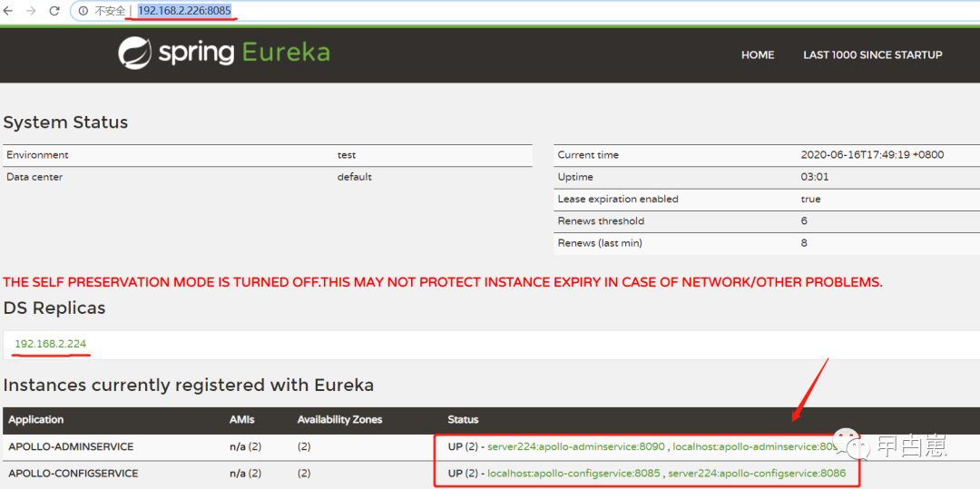
Task: Click the lease expiration value true
Action: point(810,200)
